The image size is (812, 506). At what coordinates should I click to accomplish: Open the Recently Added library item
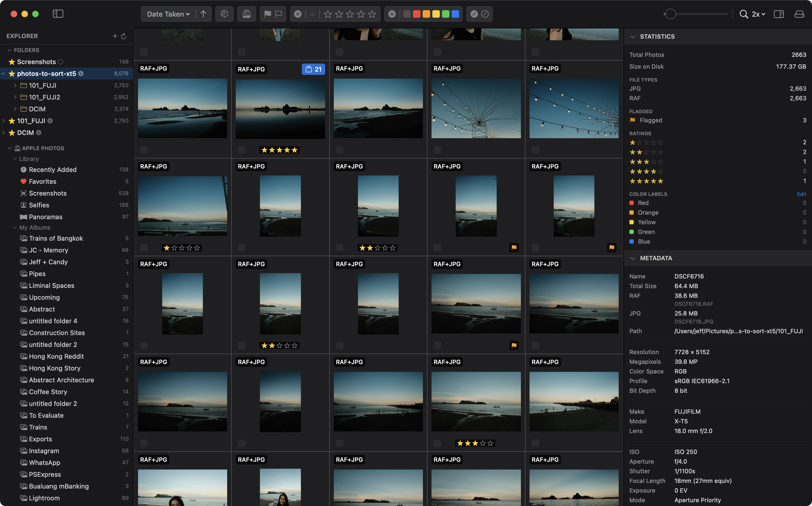(67, 170)
